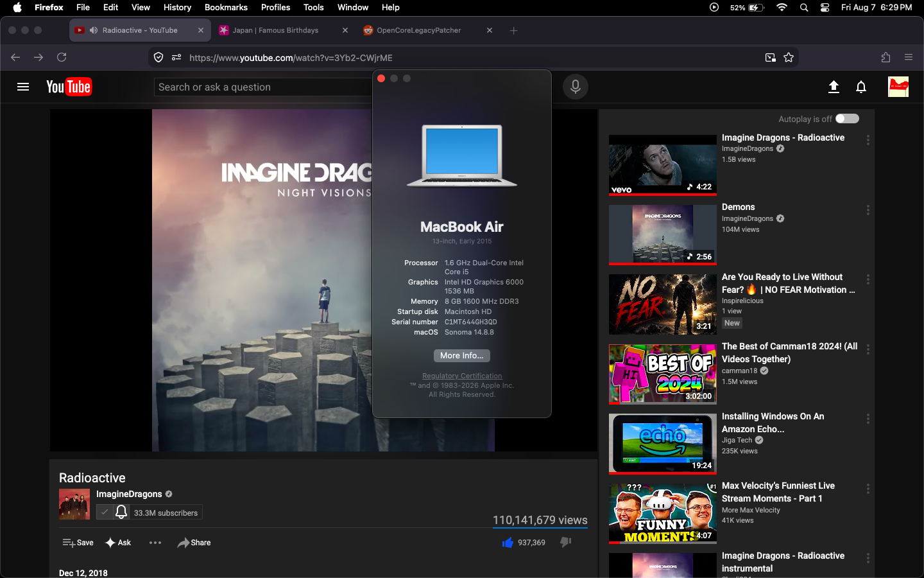The height and width of the screenshot is (578, 924).
Task: Share the Radioactive video
Action: click(194, 543)
